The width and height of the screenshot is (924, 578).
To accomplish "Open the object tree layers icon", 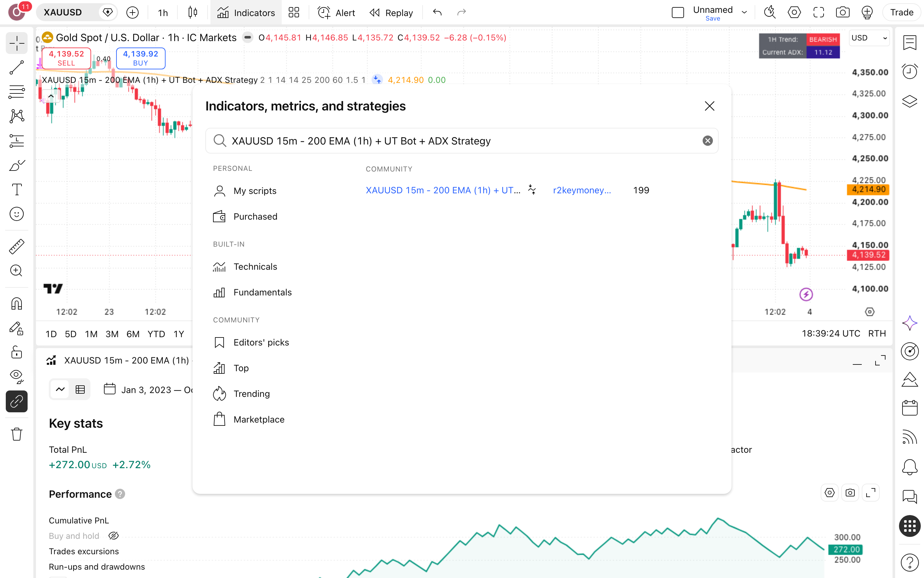I will tap(910, 101).
